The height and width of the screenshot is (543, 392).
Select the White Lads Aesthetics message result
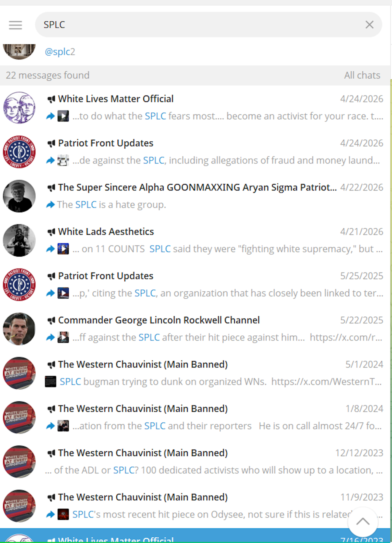coord(195,240)
